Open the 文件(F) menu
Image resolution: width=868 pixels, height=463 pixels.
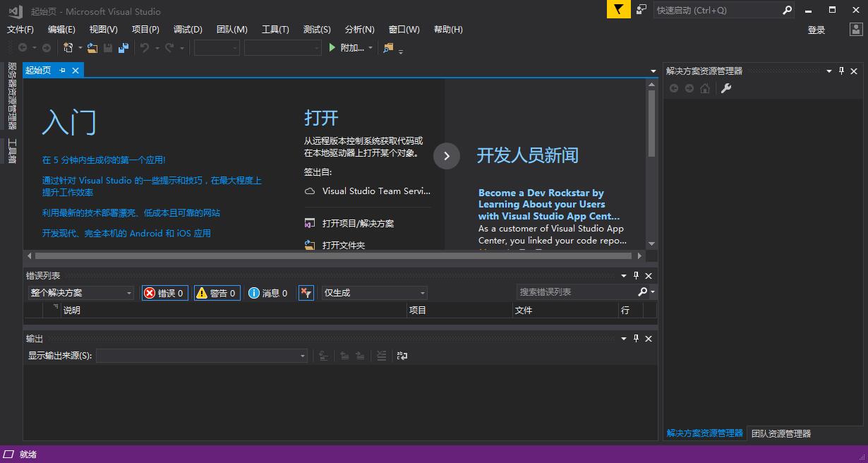coord(20,29)
